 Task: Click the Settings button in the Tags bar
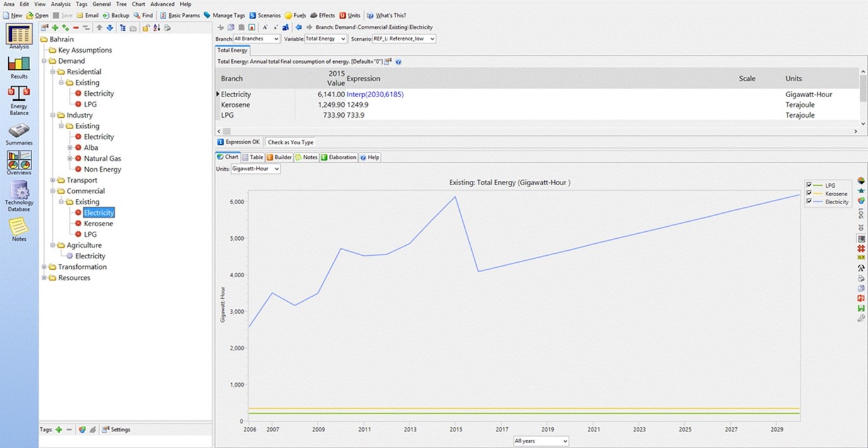pos(117,430)
